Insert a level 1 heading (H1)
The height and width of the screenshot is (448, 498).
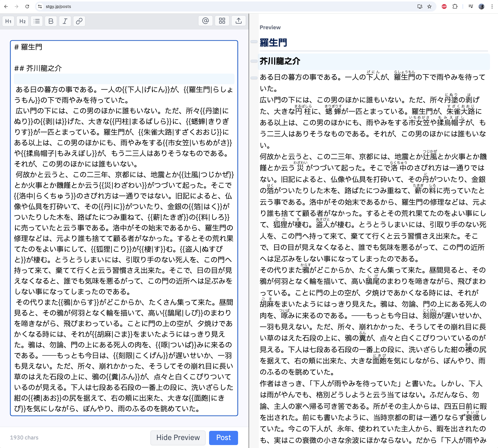click(x=8, y=21)
